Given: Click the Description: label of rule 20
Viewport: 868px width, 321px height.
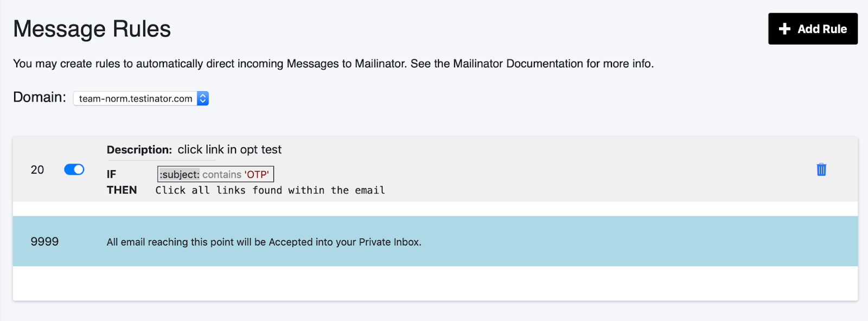Looking at the screenshot, I should coord(139,150).
